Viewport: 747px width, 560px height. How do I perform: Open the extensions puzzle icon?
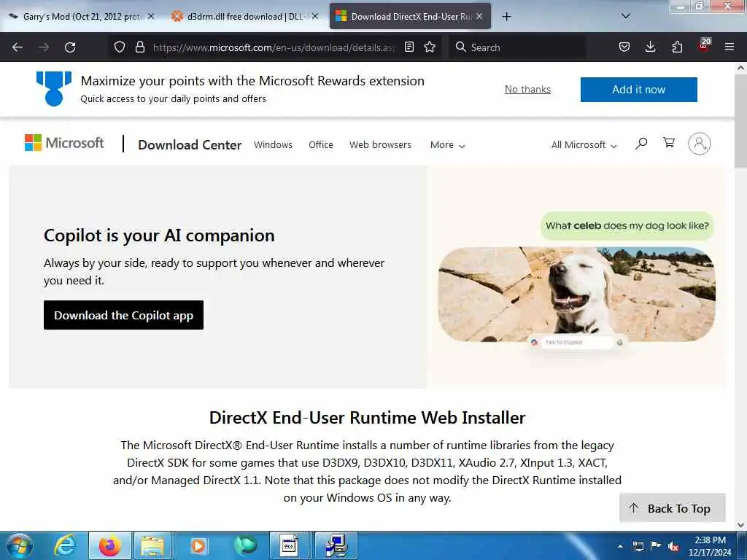(x=677, y=47)
